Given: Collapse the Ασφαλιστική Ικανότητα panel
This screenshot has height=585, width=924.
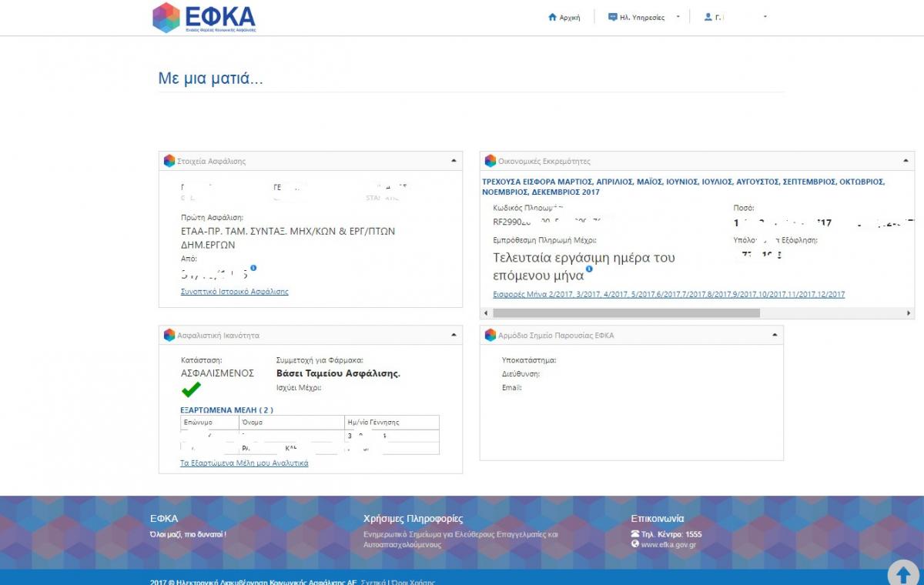Looking at the screenshot, I should click(x=454, y=335).
